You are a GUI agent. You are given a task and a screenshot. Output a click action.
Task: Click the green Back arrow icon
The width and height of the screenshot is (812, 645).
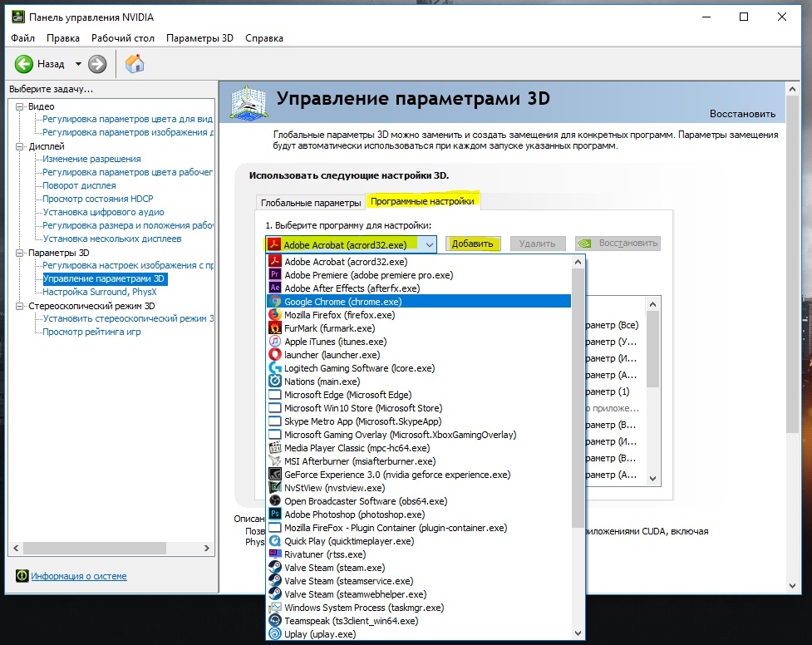(x=24, y=64)
